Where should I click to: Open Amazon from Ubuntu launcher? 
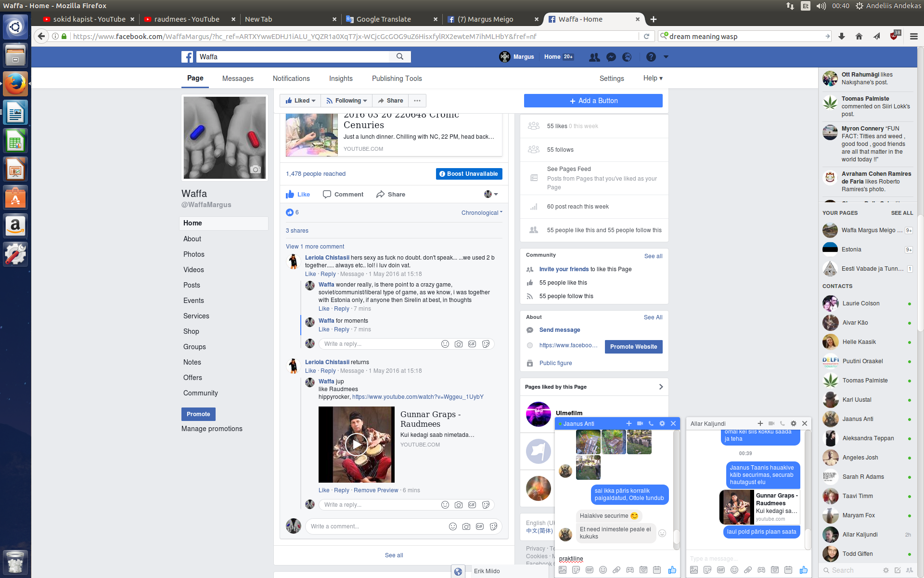click(15, 226)
